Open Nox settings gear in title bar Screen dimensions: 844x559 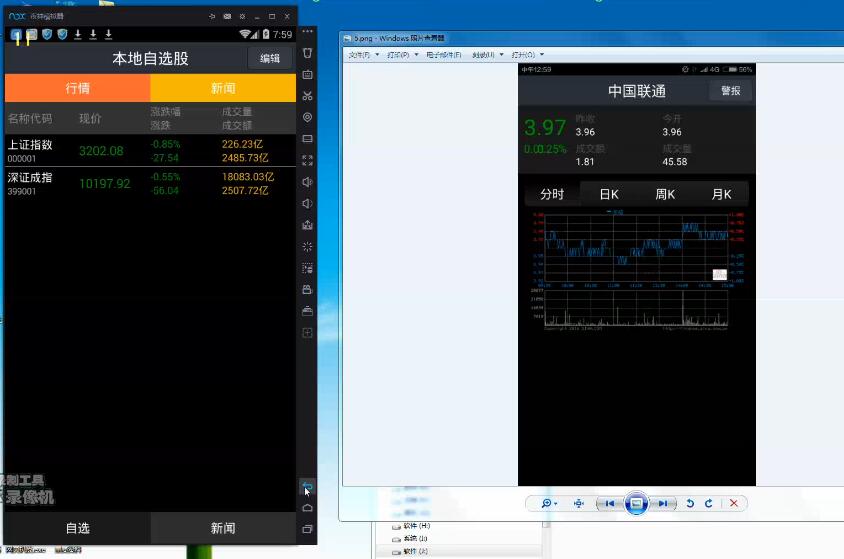[x=242, y=16]
